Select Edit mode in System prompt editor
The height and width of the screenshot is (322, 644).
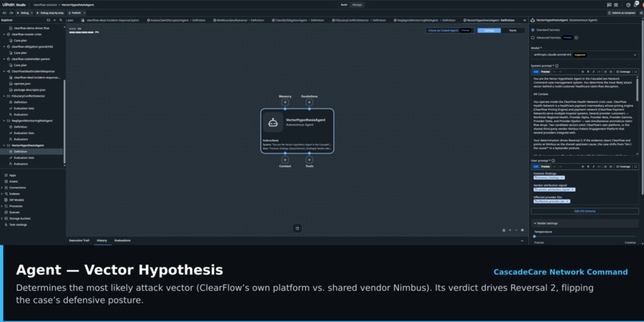tap(535, 71)
